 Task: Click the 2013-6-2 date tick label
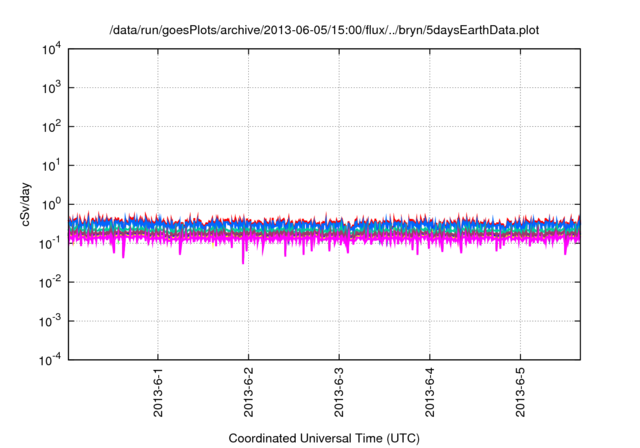[x=249, y=394]
